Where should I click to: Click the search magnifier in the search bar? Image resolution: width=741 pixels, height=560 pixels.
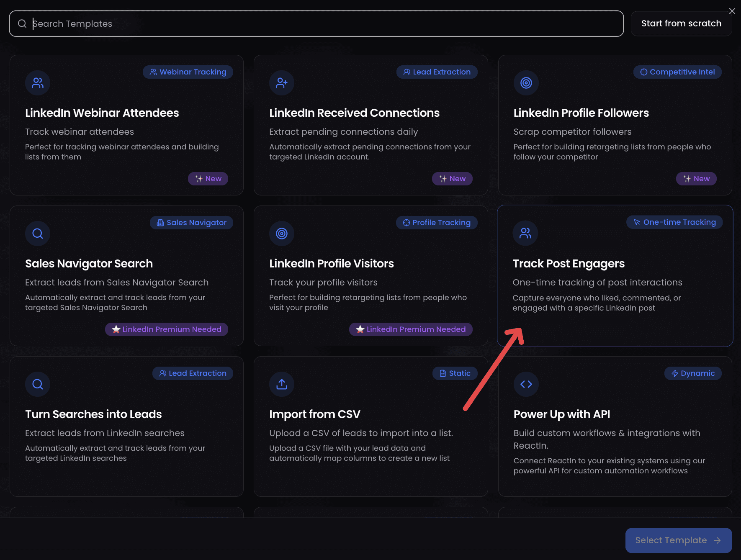click(22, 23)
